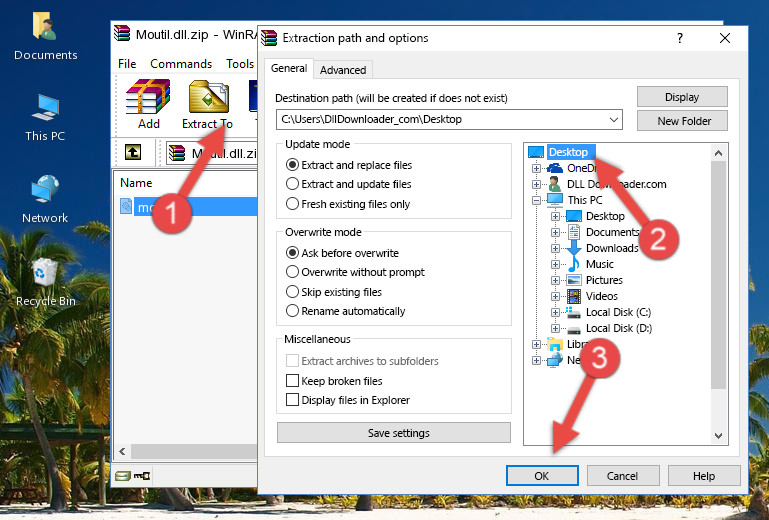
Task: Switch to the General tab
Action: pos(289,68)
